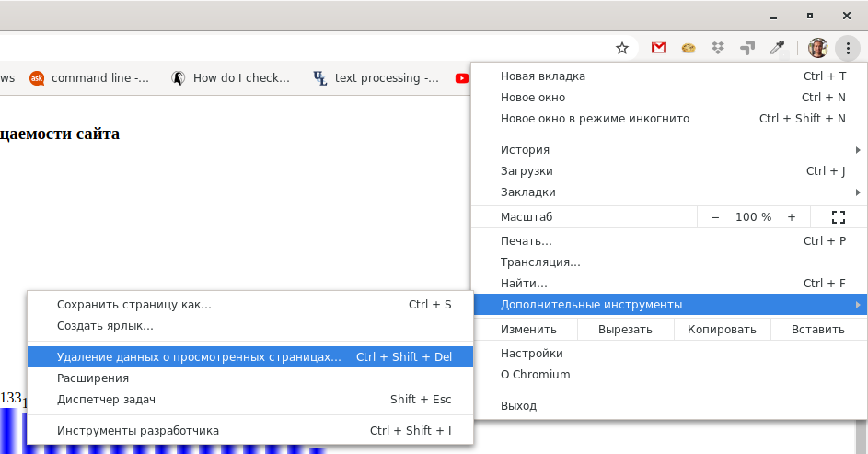Decrease zoom with the minus button

pos(715,217)
